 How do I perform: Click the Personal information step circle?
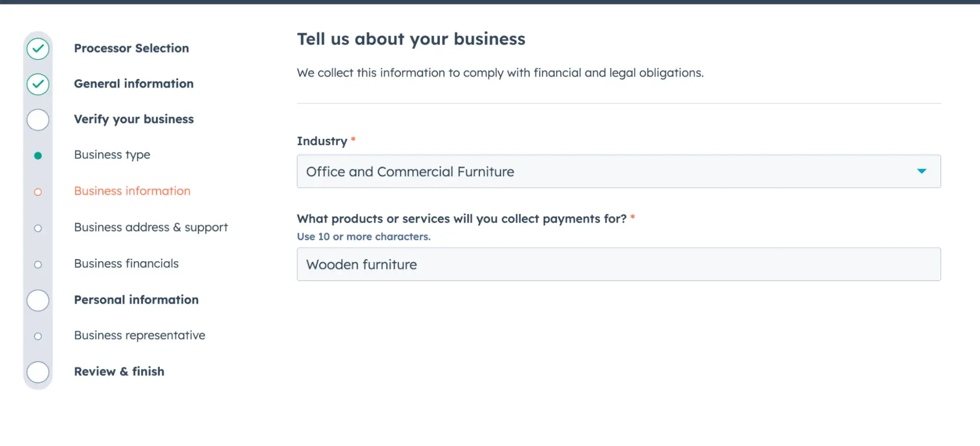tap(38, 300)
